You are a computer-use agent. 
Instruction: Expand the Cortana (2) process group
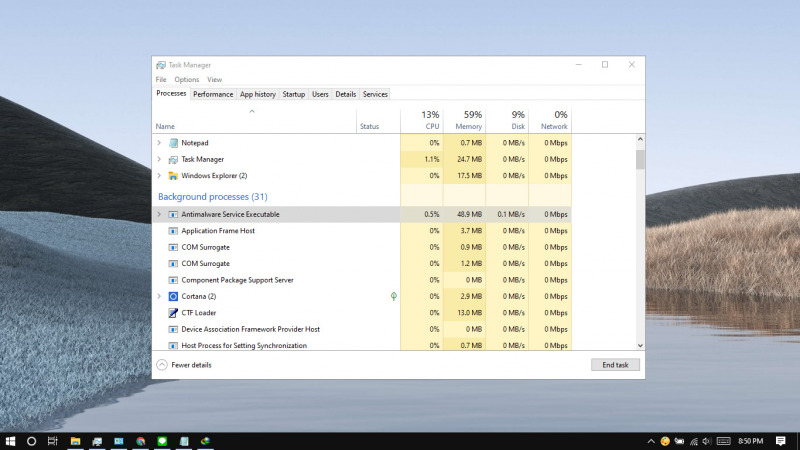click(159, 296)
